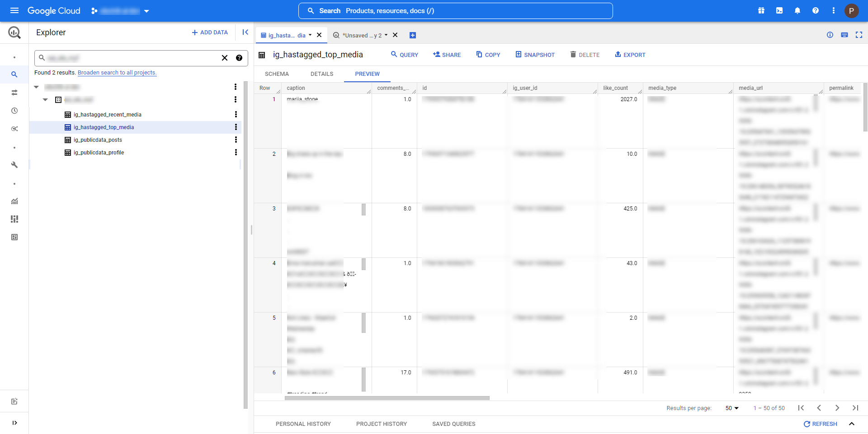Enter full screen mode in editor
Screen dimensions: 868x434
(x=859, y=35)
